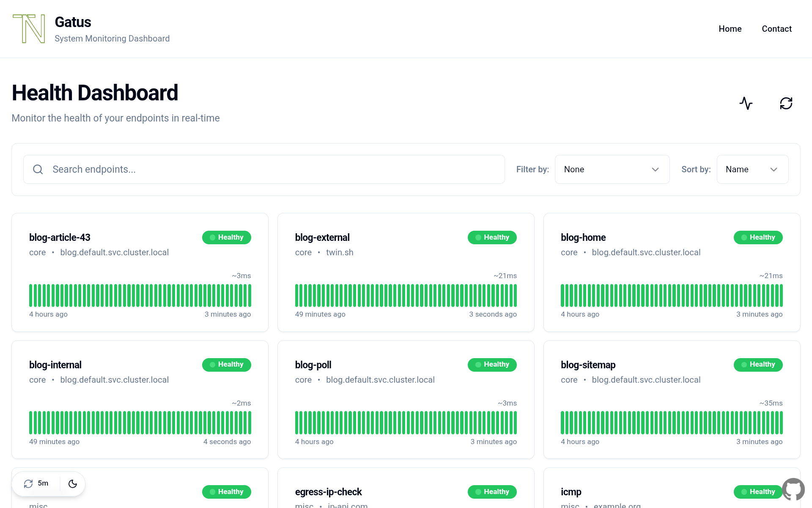Click the Gatus TN logo
Viewport: 812px width, 508px height.
click(29, 29)
